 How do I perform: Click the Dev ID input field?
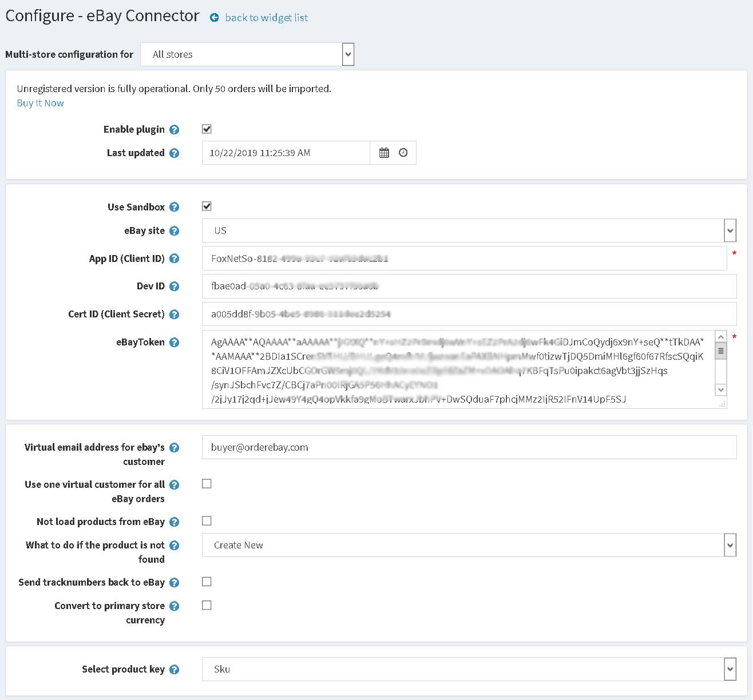469,286
